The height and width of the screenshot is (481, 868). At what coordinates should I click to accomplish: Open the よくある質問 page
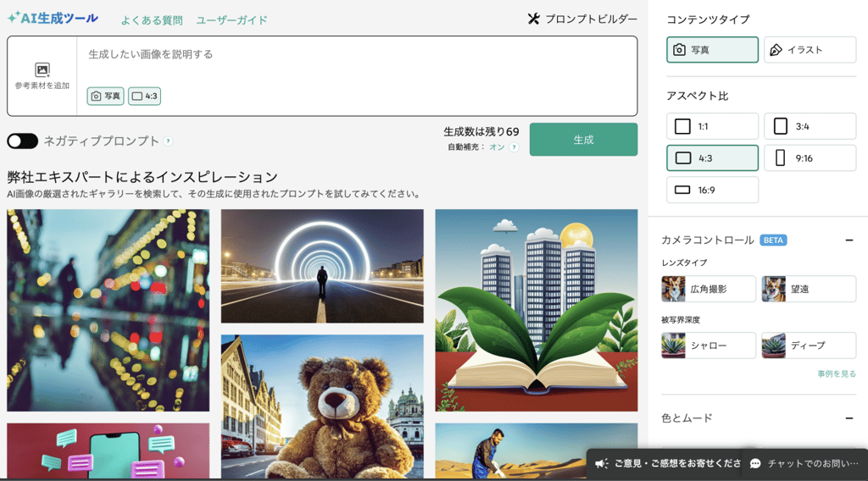(x=152, y=20)
